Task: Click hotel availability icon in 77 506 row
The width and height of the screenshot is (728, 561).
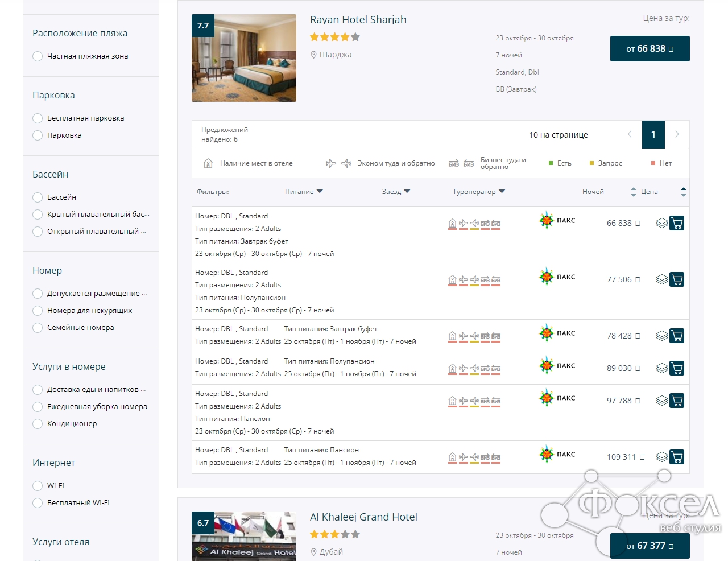Action: pyautogui.click(x=452, y=280)
